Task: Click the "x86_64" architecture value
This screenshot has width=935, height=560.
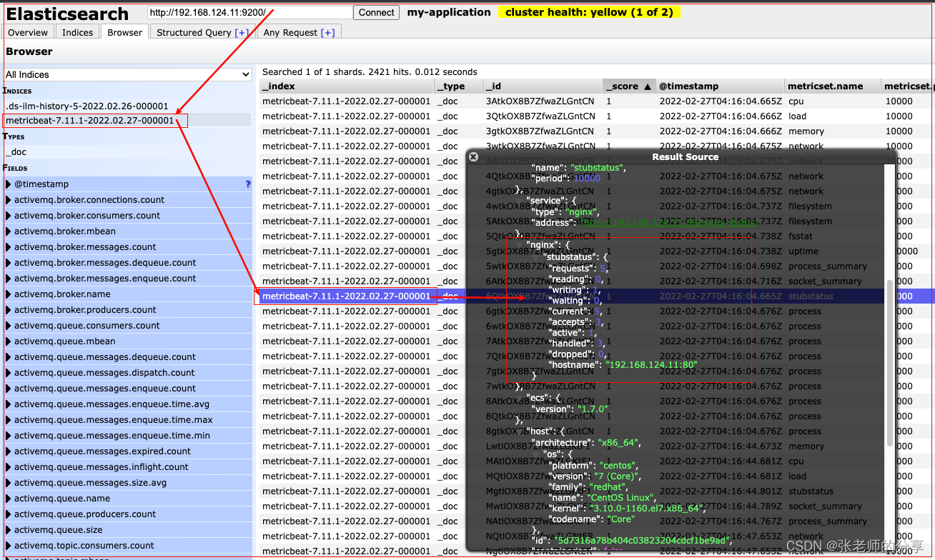Action: point(619,443)
